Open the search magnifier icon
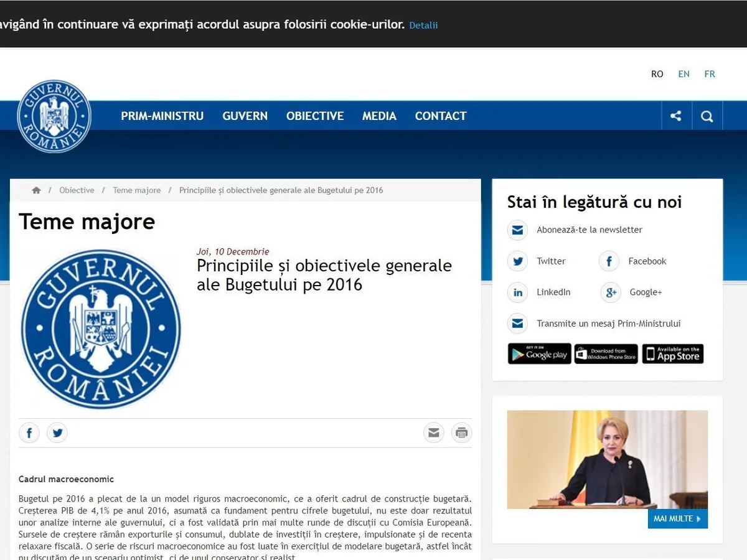This screenshot has height=560, width=747. [x=707, y=116]
